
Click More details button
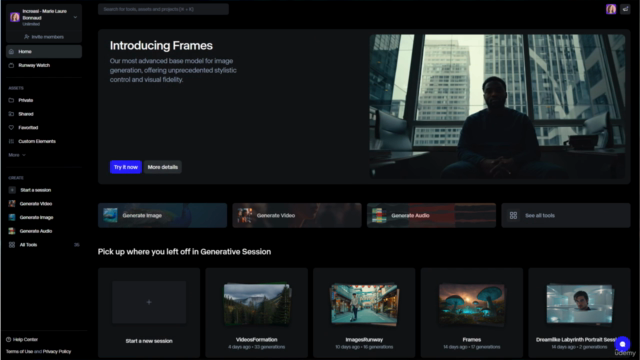(x=162, y=167)
